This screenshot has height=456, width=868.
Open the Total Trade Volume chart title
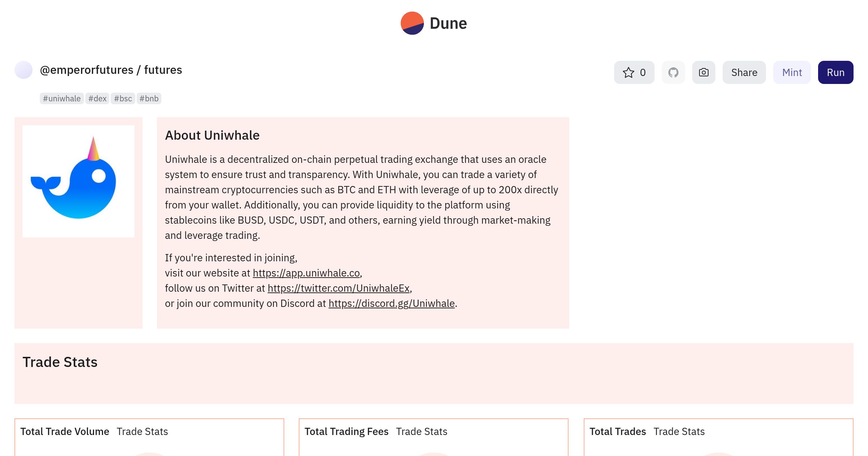[x=65, y=431]
